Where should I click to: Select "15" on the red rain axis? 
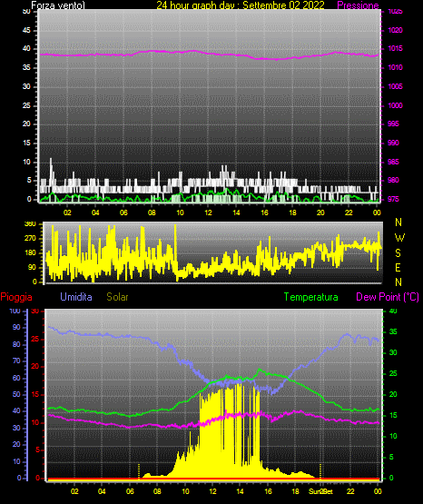click(35, 394)
